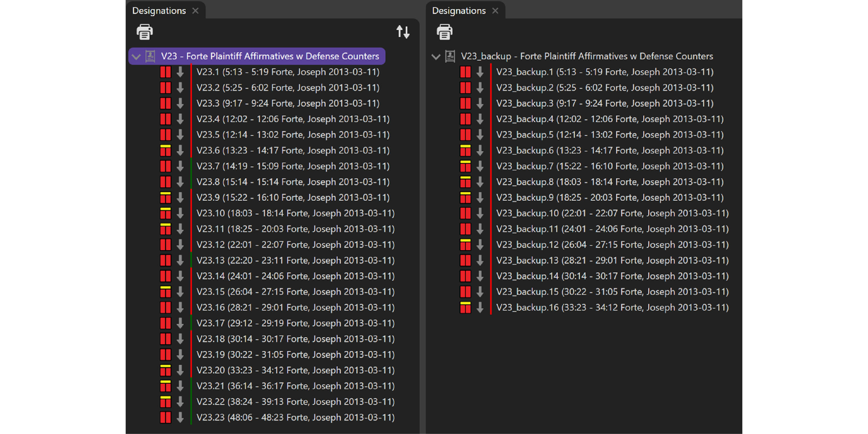Click the down arrow icon beside V23.12
The height and width of the screenshot is (434, 868).
coord(180,245)
